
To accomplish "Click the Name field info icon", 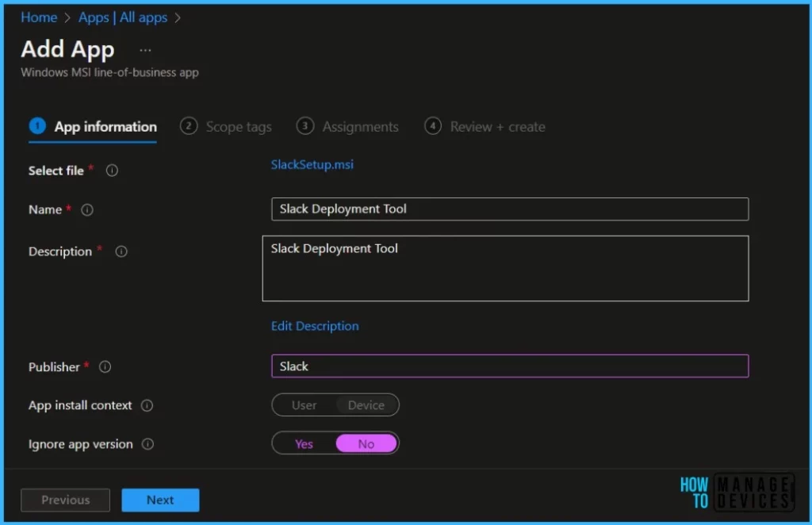I will (x=87, y=209).
